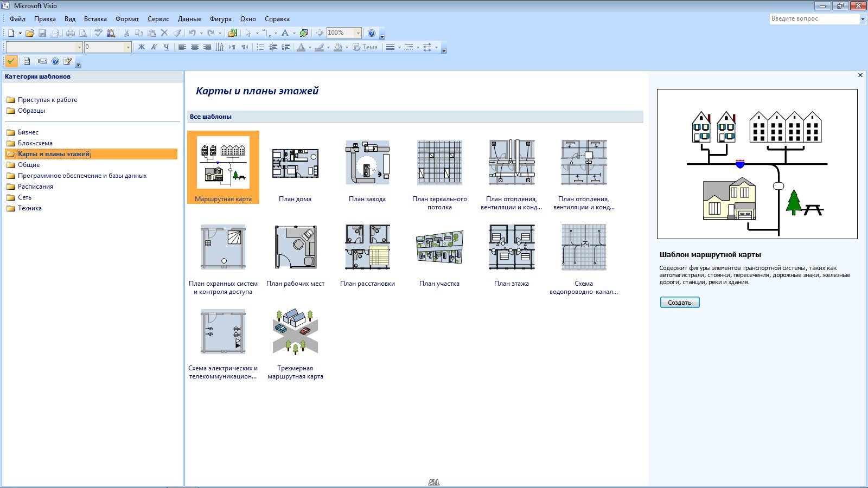
Task: Click the Undo arrow icon
Action: pyautogui.click(x=192, y=33)
